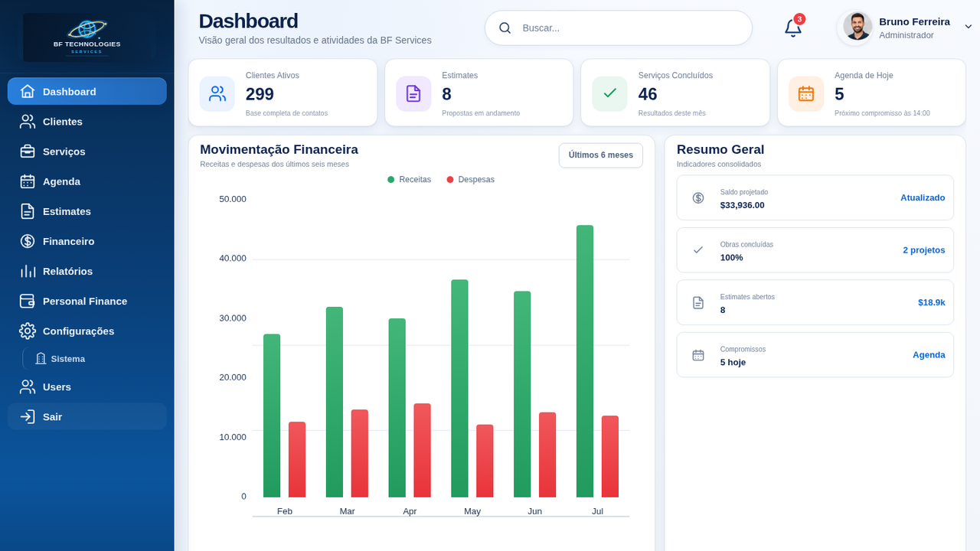This screenshot has width=980, height=551.
Task: Click the purple Estimates document icon
Action: point(413,93)
